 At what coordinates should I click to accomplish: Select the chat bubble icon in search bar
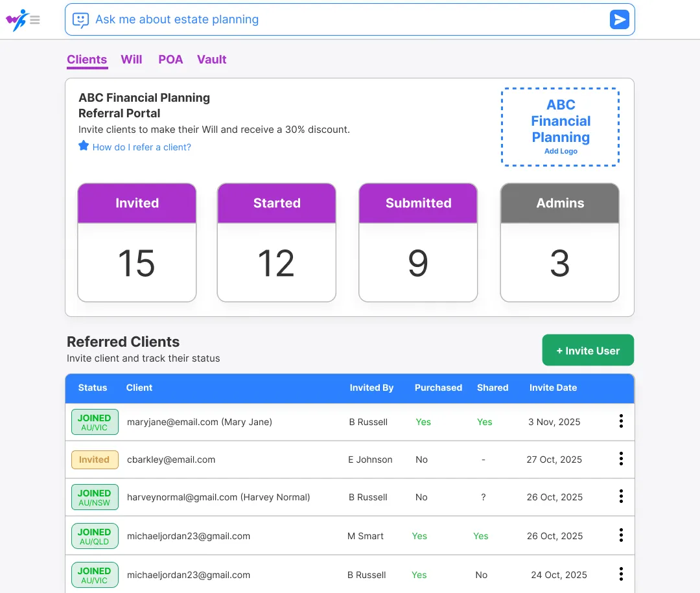point(80,19)
